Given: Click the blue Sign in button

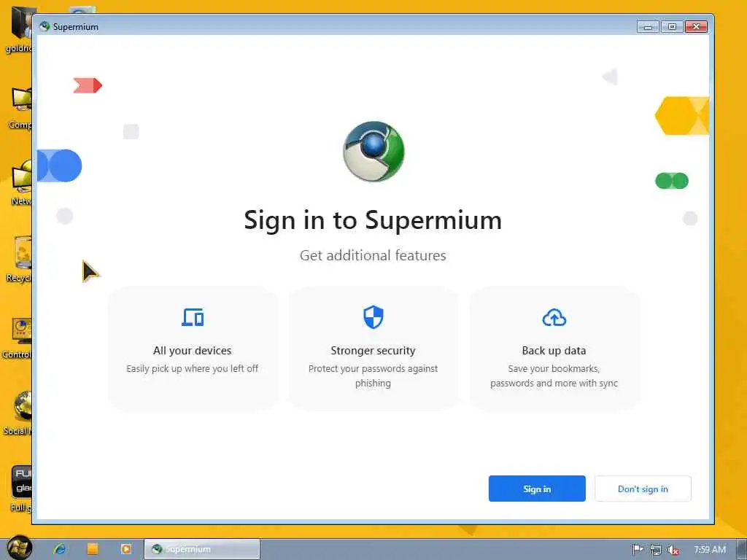Looking at the screenshot, I should point(536,489).
